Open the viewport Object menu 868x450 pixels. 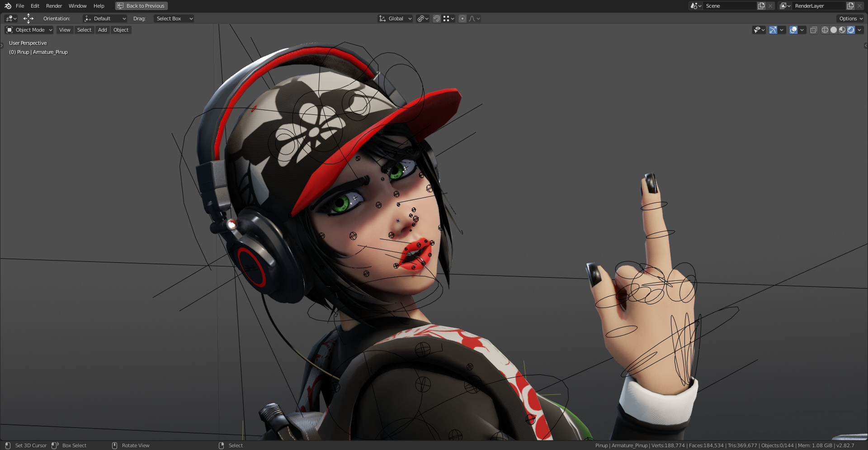[121, 30]
